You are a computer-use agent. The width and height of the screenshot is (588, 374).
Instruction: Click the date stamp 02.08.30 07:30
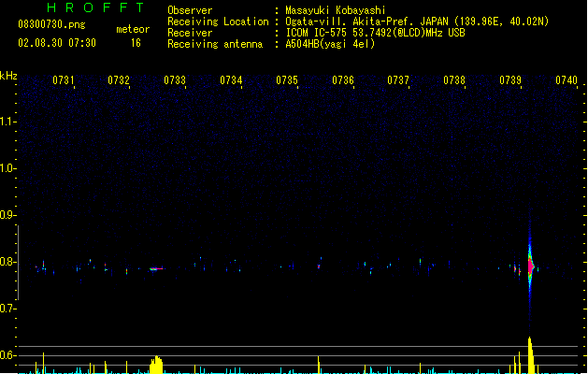point(57,43)
